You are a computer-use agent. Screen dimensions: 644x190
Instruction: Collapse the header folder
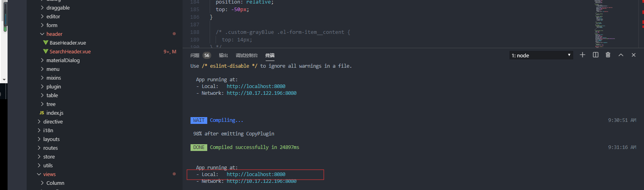(54, 34)
